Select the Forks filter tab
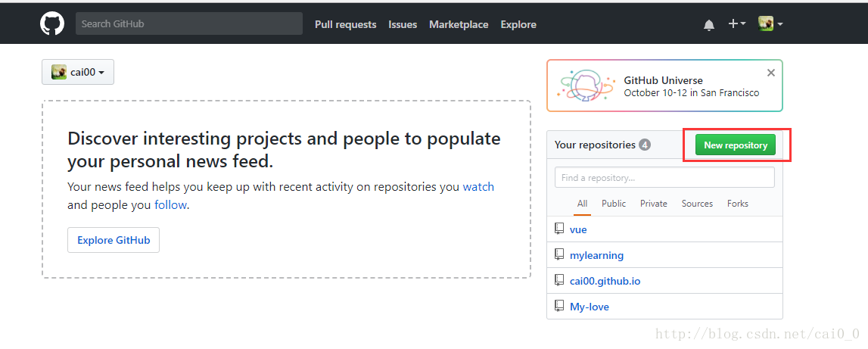This screenshot has height=349, width=868. (738, 203)
